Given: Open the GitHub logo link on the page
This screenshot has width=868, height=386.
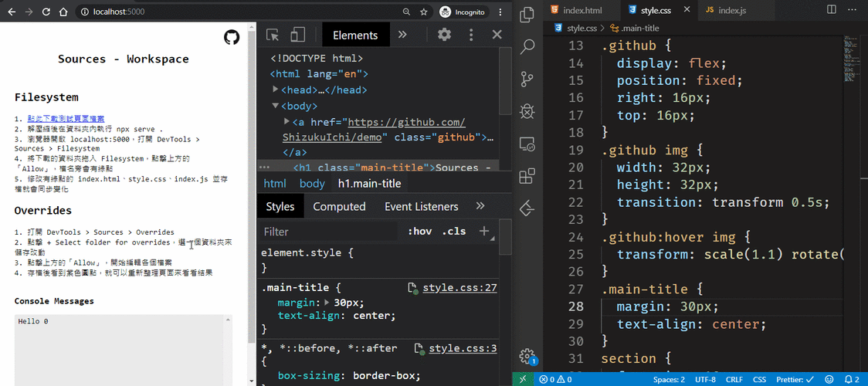Looking at the screenshot, I should click(232, 38).
